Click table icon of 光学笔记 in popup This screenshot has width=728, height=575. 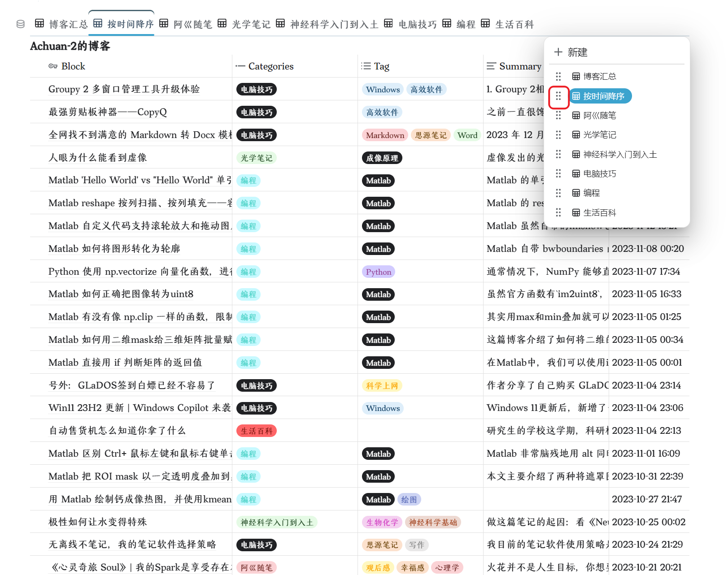576,135
